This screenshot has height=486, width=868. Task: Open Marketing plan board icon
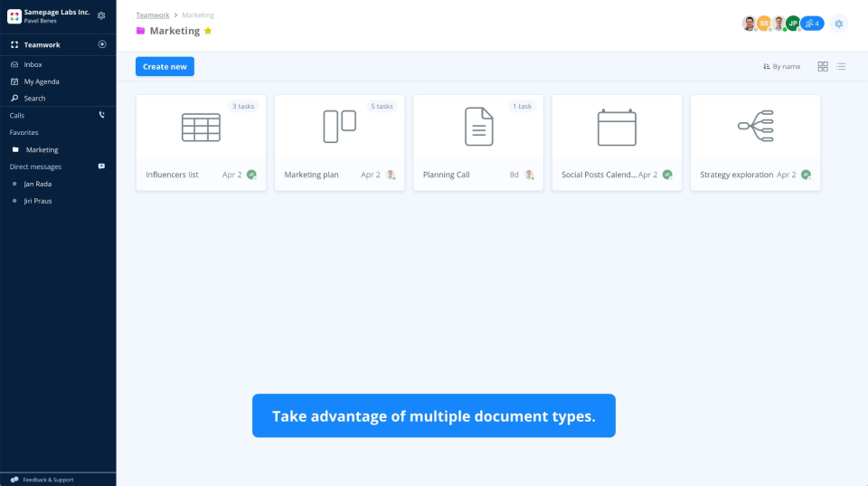339,127
